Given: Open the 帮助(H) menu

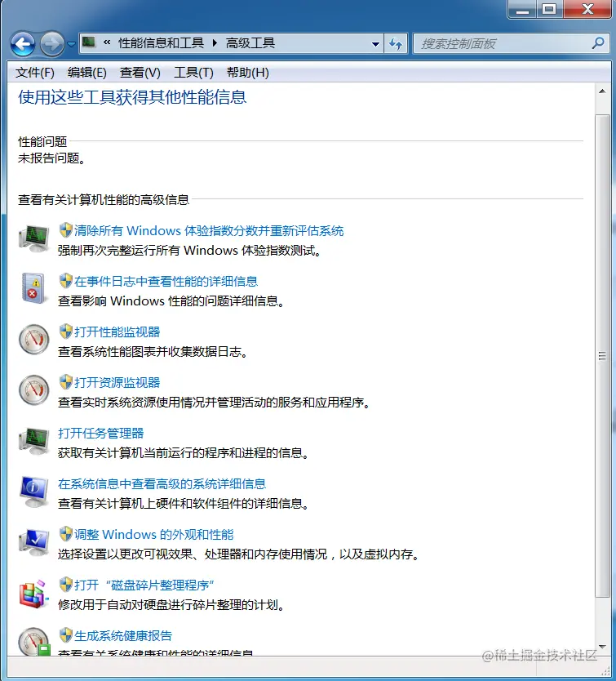Looking at the screenshot, I should tap(248, 72).
